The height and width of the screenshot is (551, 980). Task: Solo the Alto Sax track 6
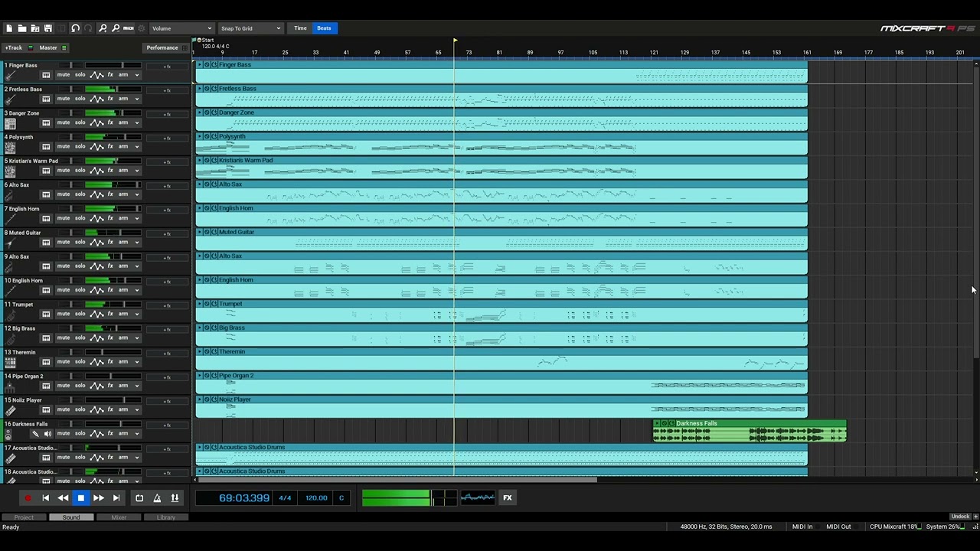[x=80, y=194]
